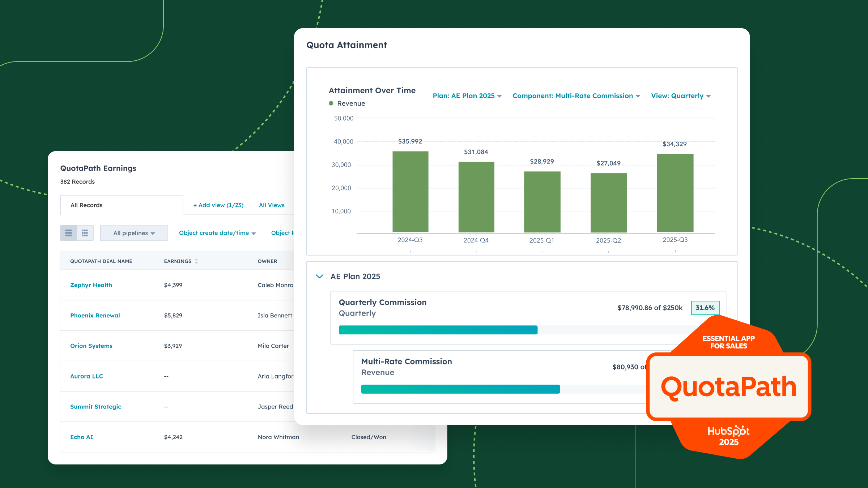The width and height of the screenshot is (868, 488).
Task: Open Component: Multi-Rate Commission dropdown
Action: click(576, 96)
